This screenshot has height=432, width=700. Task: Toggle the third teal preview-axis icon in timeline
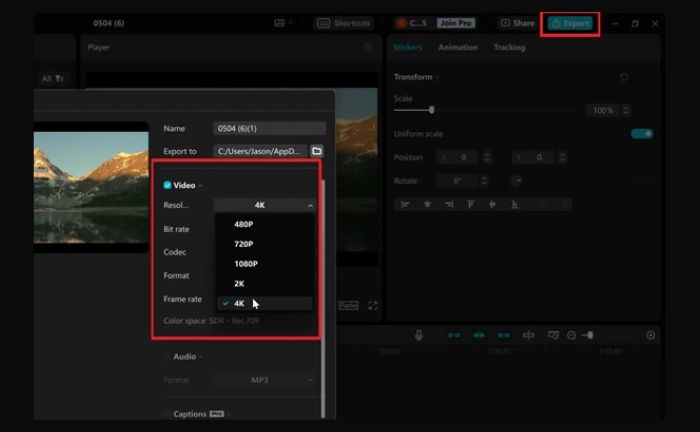point(504,335)
